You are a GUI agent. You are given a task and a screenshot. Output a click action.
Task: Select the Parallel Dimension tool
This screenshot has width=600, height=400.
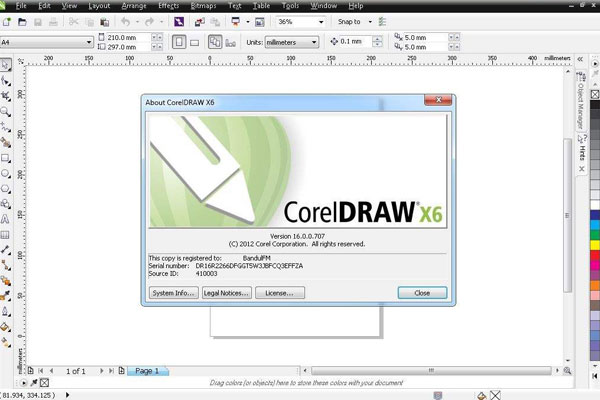coord(5,250)
